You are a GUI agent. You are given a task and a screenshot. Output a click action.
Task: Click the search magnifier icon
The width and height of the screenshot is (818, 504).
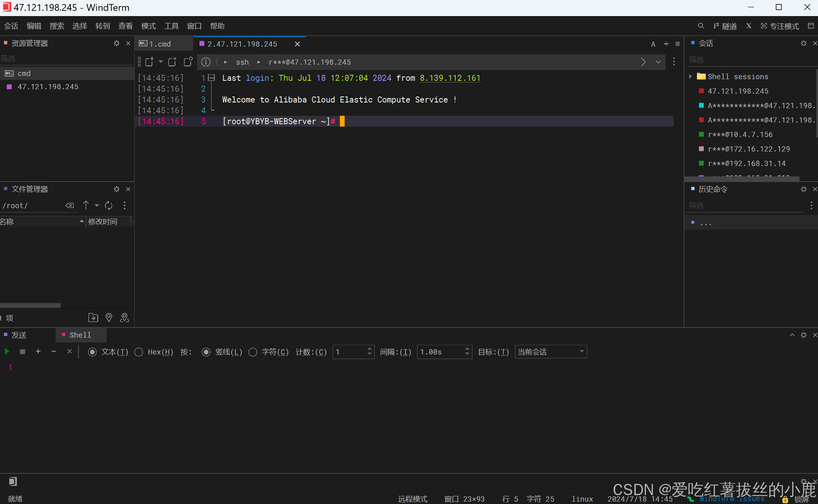(x=701, y=26)
